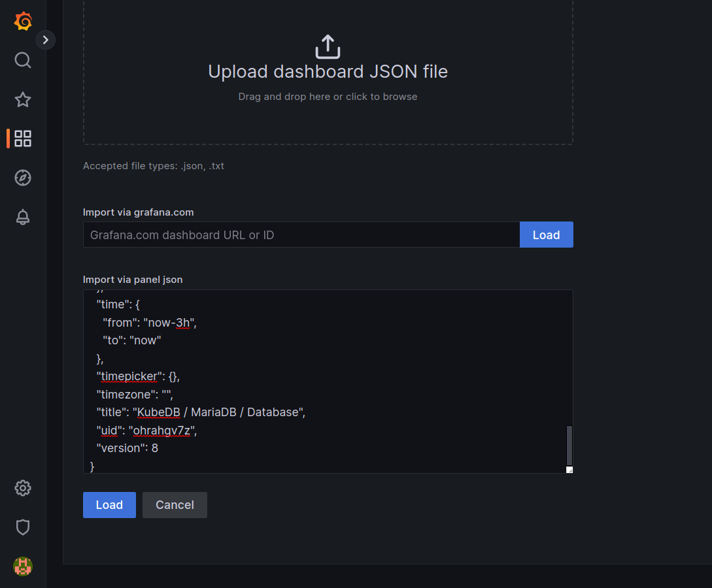Click the Grafana.com dashboard URL input field

[x=301, y=235]
